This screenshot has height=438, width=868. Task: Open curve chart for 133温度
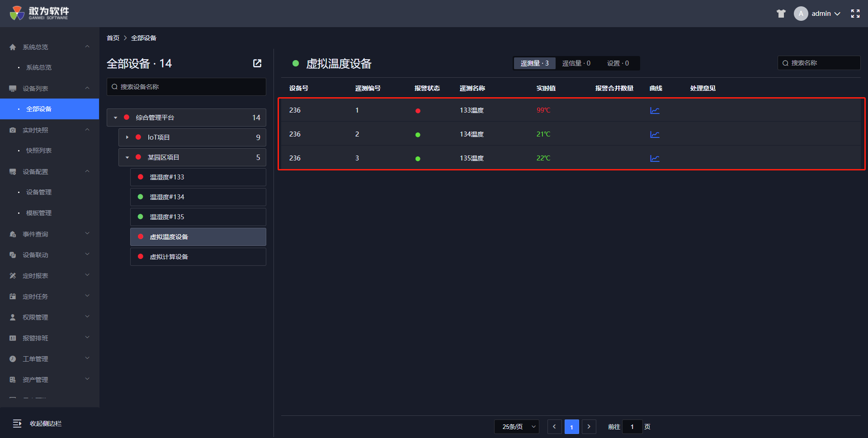655,110
